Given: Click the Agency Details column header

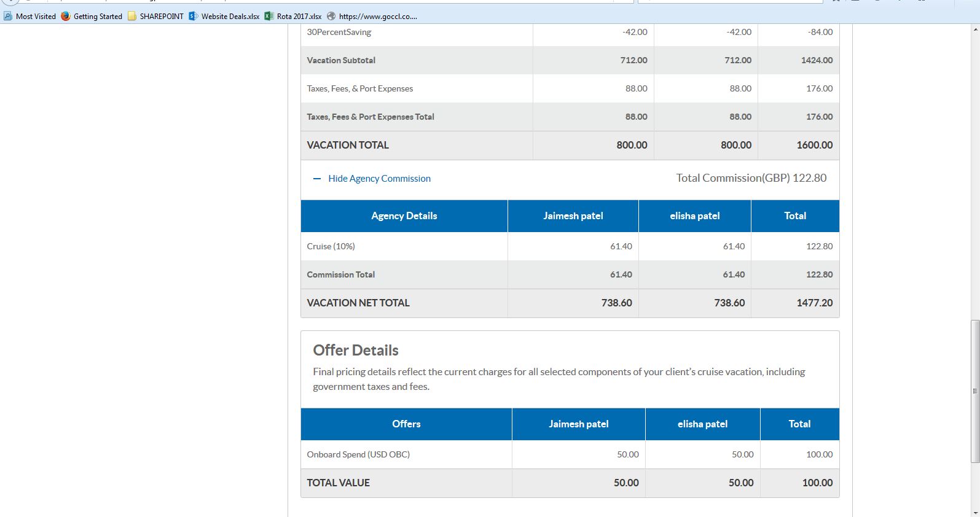Looking at the screenshot, I should pyautogui.click(x=404, y=216).
